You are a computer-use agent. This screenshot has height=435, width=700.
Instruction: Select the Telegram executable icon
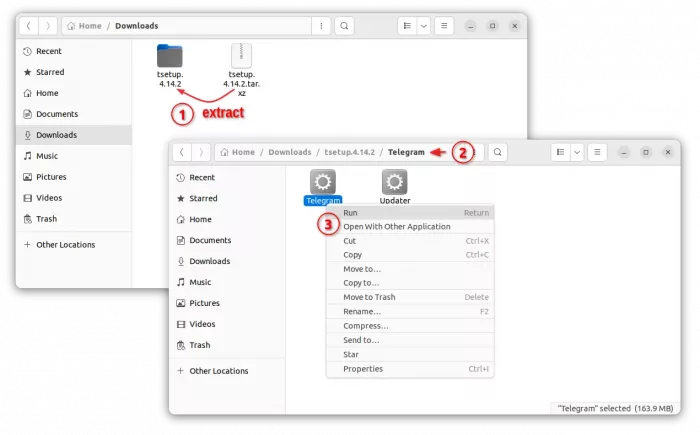pyautogui.click(x=323, y=182)
